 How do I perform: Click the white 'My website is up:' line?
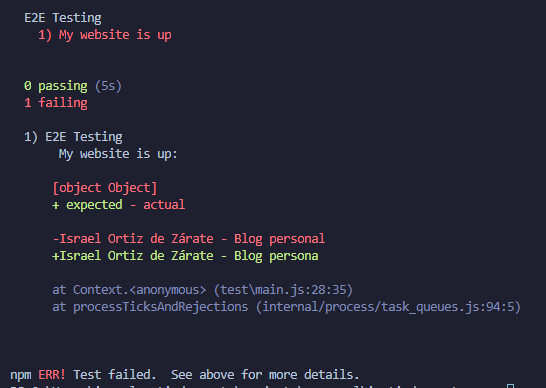pyautogui.click(x=118, y=154)
